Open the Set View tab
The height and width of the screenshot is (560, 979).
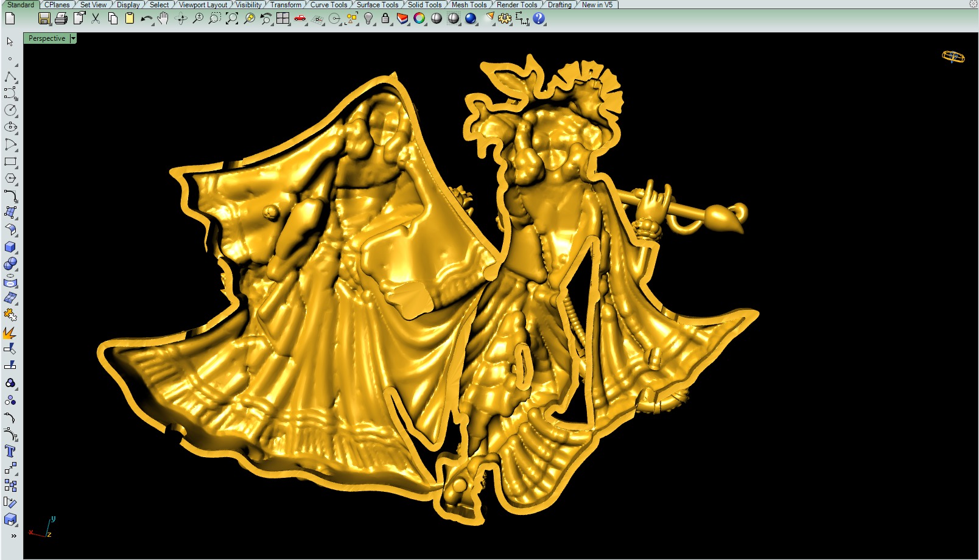tap(93, 4)
